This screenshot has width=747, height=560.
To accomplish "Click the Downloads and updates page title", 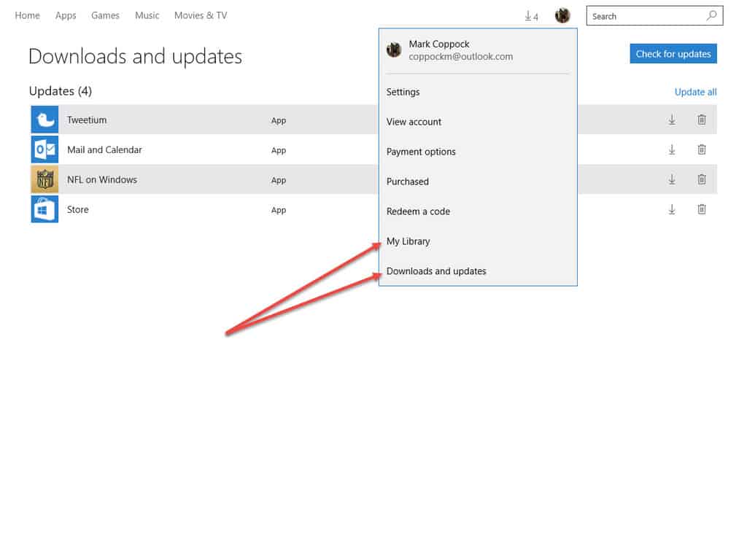I will pyautogui.click(x=135, y=56).
